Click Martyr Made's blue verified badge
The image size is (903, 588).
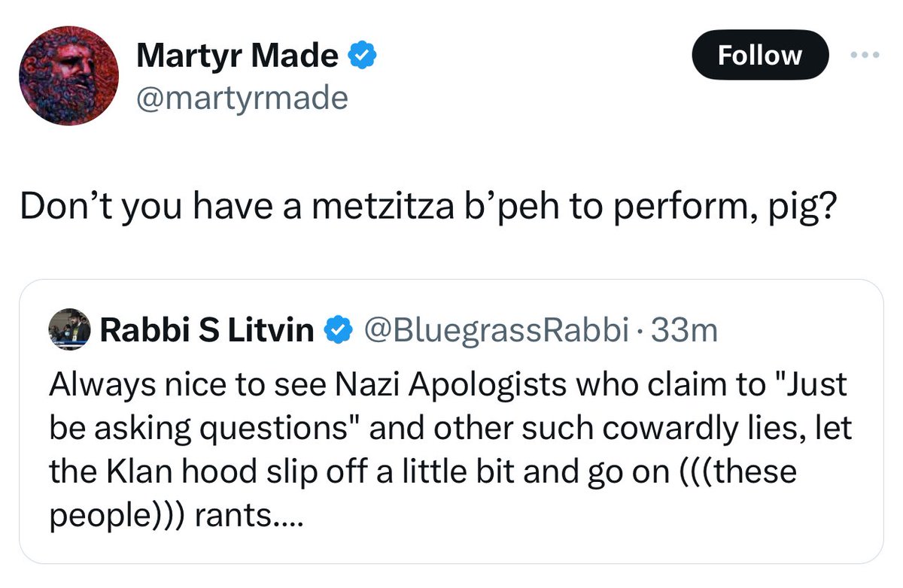[362, 56]
